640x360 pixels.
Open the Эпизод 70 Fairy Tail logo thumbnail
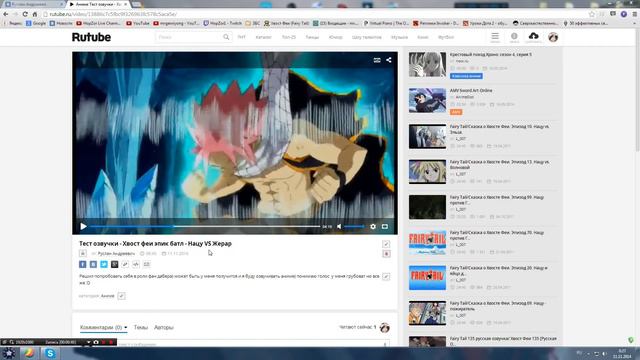(x=427, y=242)
